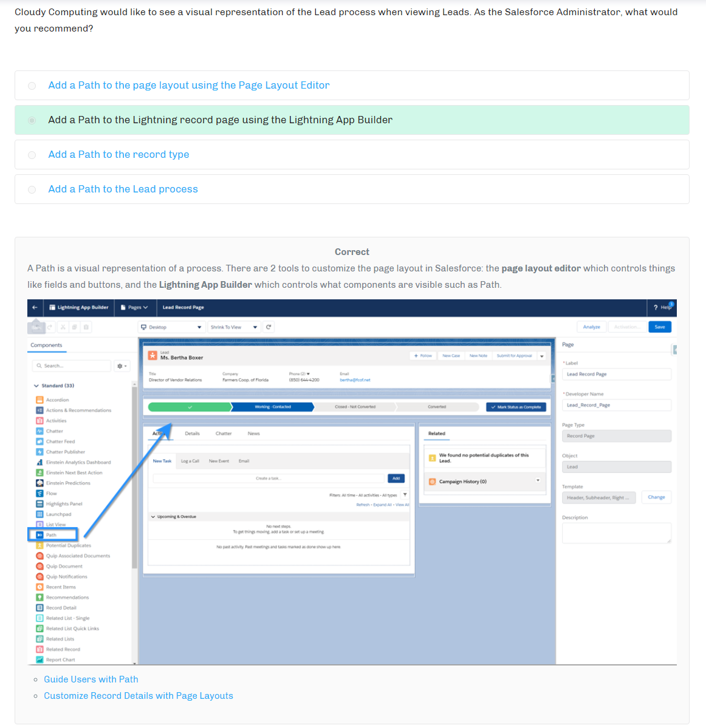Select the Lead process answer radio button

pyautogui.click(x=32, y=190)
